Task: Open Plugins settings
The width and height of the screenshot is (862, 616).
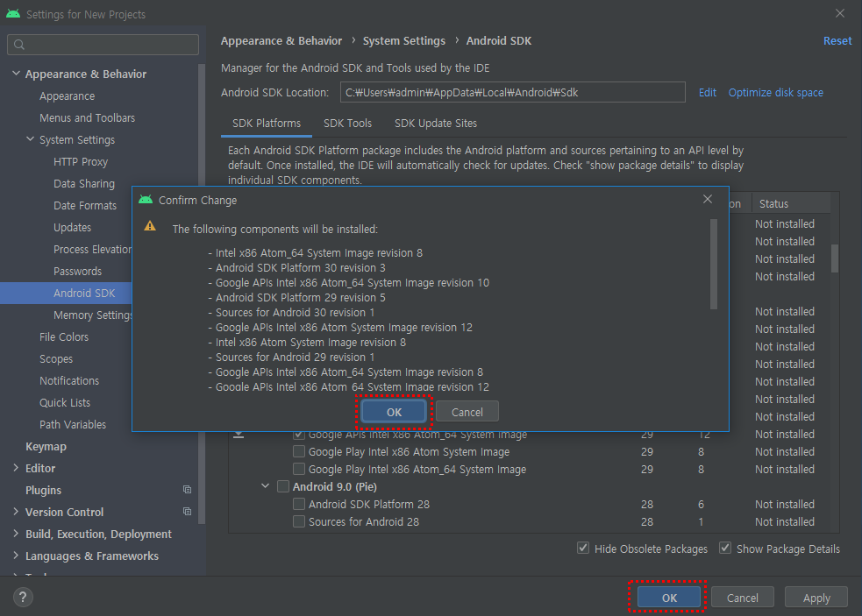Action: pyautogui.click(x=44, y=490)
